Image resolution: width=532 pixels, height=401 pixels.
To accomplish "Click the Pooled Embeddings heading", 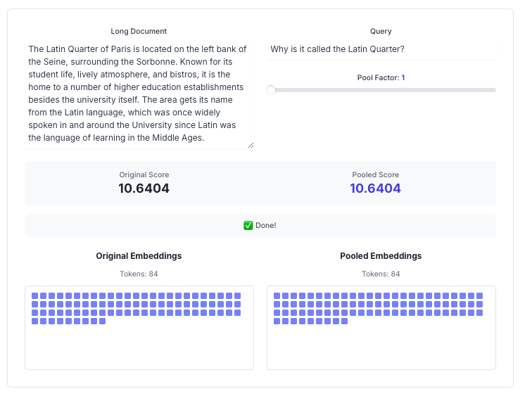I will [381, 256].
